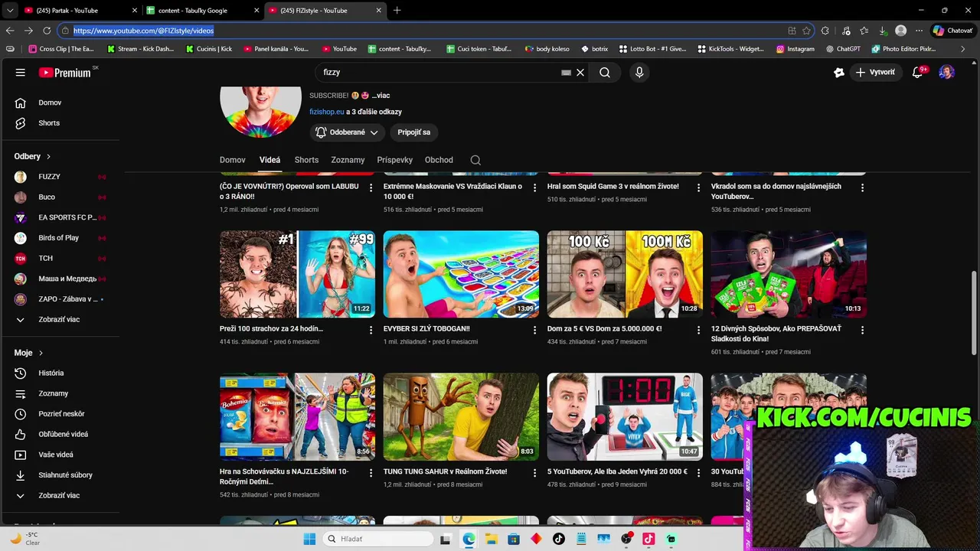Click the browser address bar URL
980x551 pixels.
143,31
